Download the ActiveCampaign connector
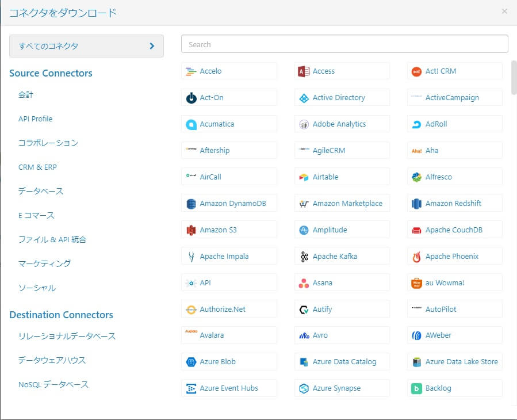This screenshot has width=517, height=420. pos(455,98)
